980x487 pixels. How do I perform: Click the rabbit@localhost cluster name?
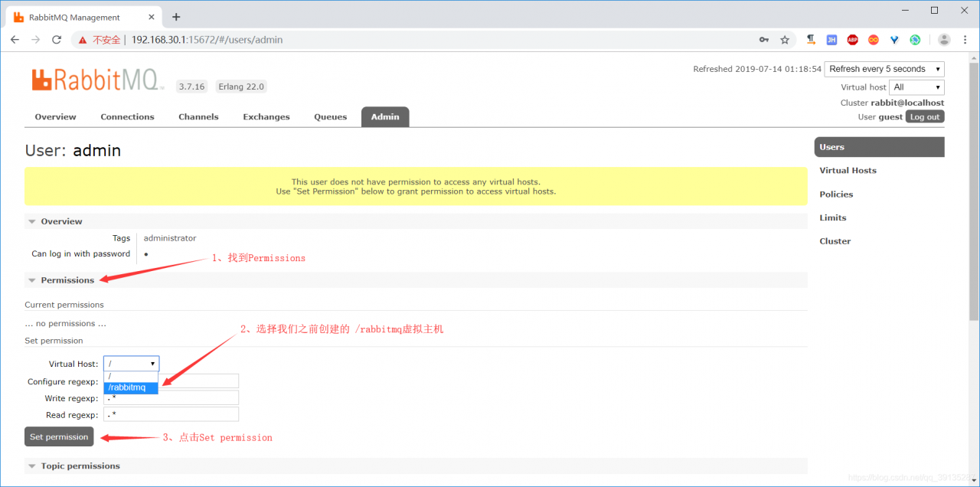click(907, 103)
